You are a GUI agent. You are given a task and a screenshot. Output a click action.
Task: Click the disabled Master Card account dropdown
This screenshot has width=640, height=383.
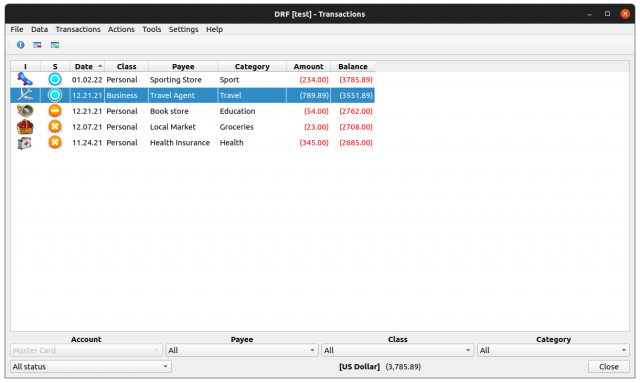tap(86, 350)
